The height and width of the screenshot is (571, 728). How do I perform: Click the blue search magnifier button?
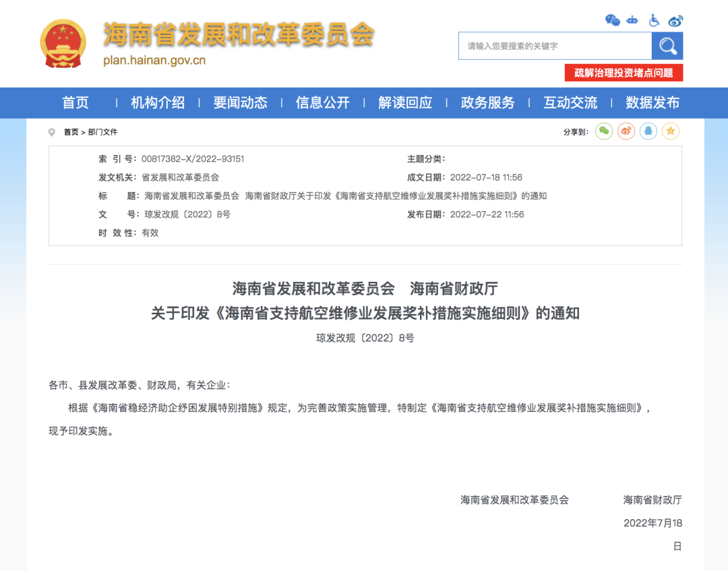pyautogui.click(x=667, y=45)
